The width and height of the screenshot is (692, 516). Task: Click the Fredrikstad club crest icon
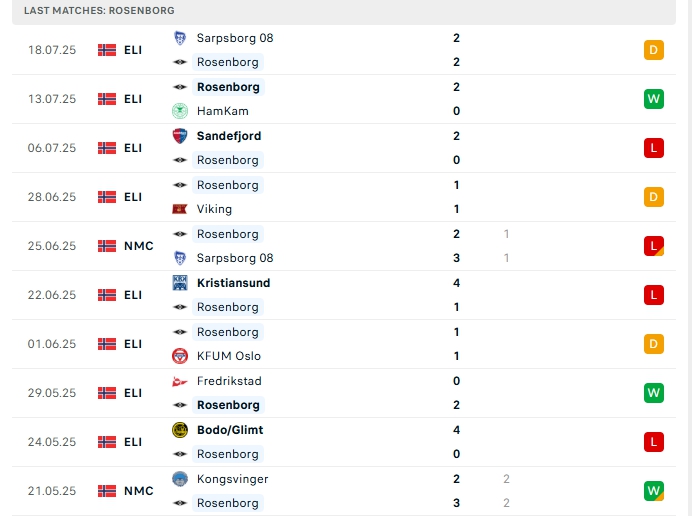point(180,381)
